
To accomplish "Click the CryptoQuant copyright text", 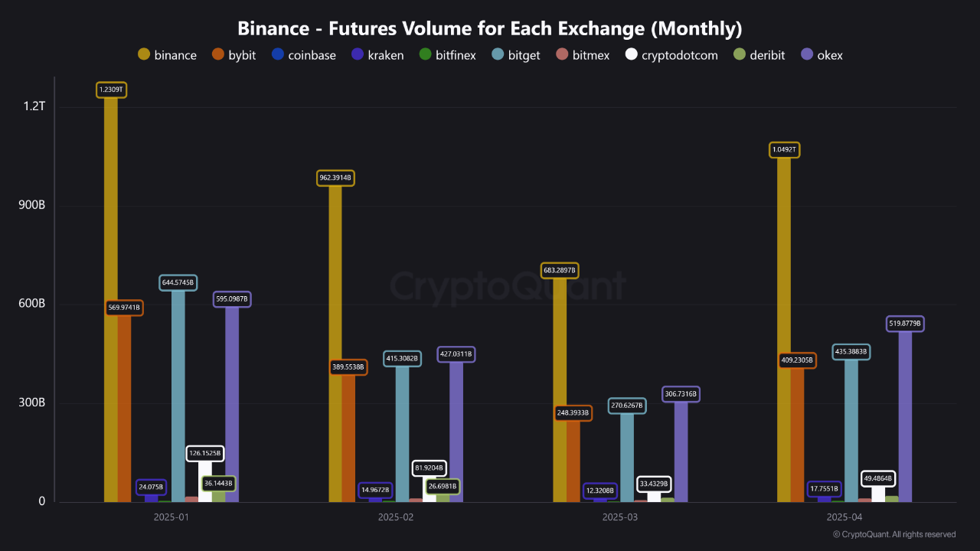I will click(893, 534).
